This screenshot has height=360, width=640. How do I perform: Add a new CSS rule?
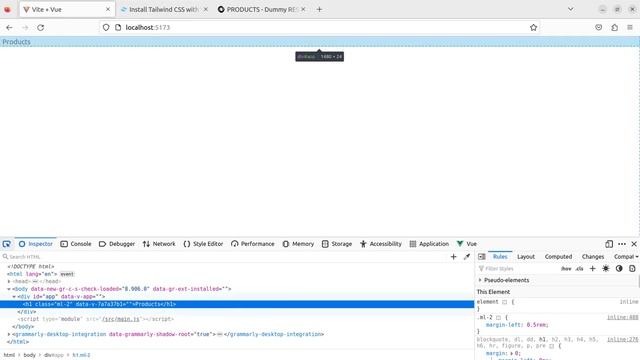pyautogui.click(x=593, y=269)
